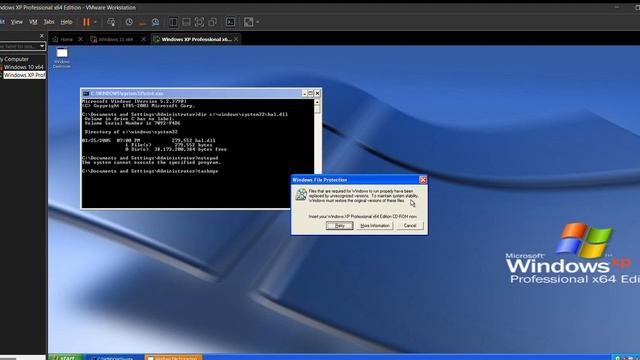640x360 pixels.
Task: Maximize the cmd.exe window
Action: (x=311, y=93)
